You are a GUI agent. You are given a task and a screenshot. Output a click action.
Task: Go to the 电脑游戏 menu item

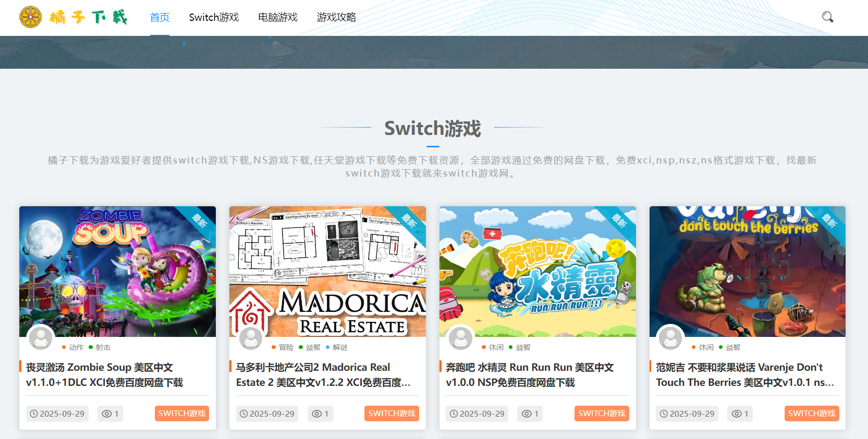tap(278, 17)
